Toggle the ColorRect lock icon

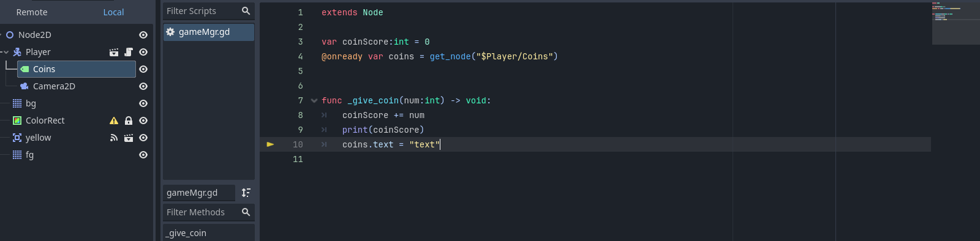point(129,120)
